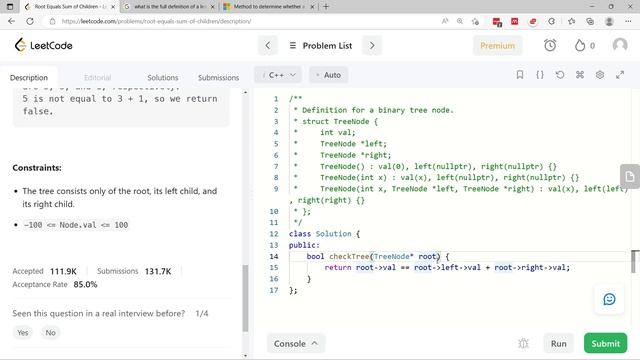Switch to the Solutions tab

162,78
